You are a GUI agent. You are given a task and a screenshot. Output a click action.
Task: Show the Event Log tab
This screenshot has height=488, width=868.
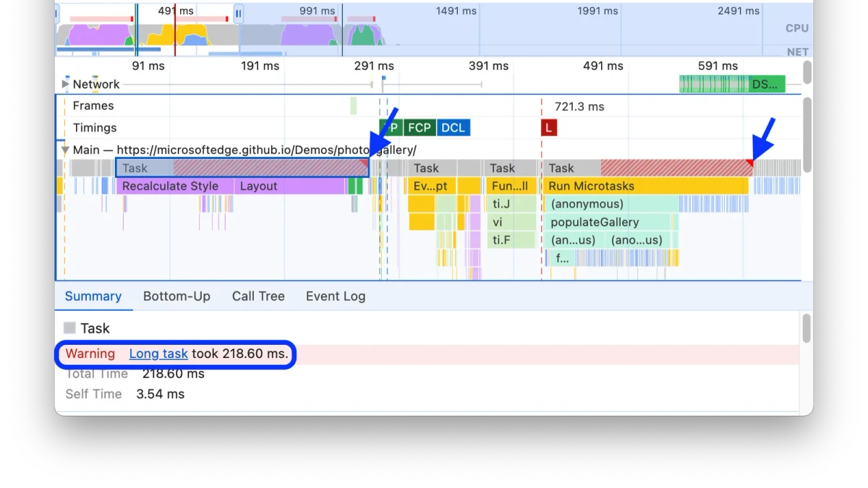pos(336,296)
